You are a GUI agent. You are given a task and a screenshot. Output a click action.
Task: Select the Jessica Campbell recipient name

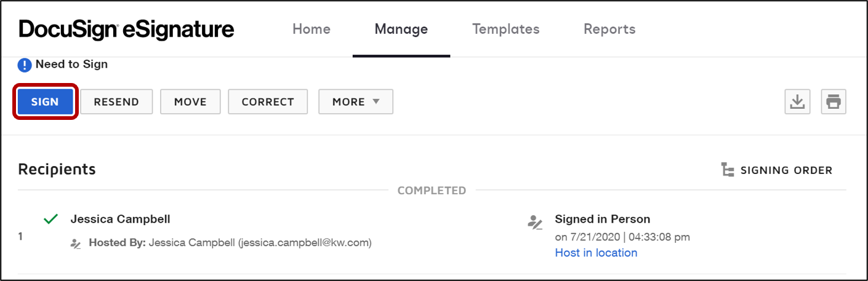point(120,219)
